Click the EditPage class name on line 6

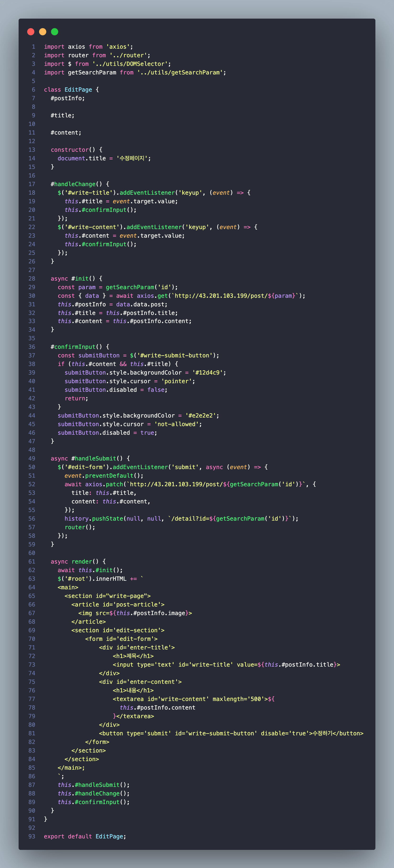point(78,90)
